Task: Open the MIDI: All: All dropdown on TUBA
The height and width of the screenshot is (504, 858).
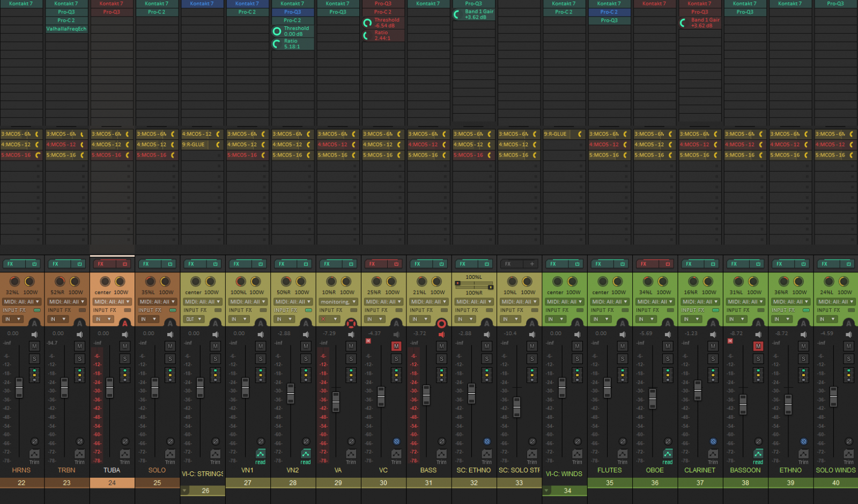Action: [111, 301]
